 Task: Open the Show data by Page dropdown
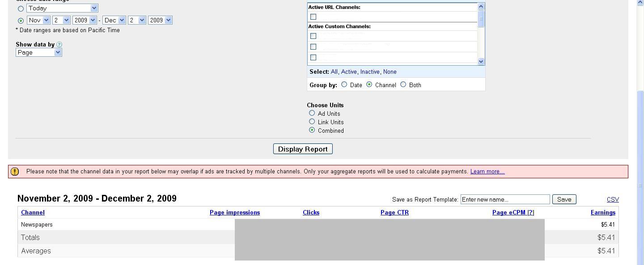tap(39, 52)
